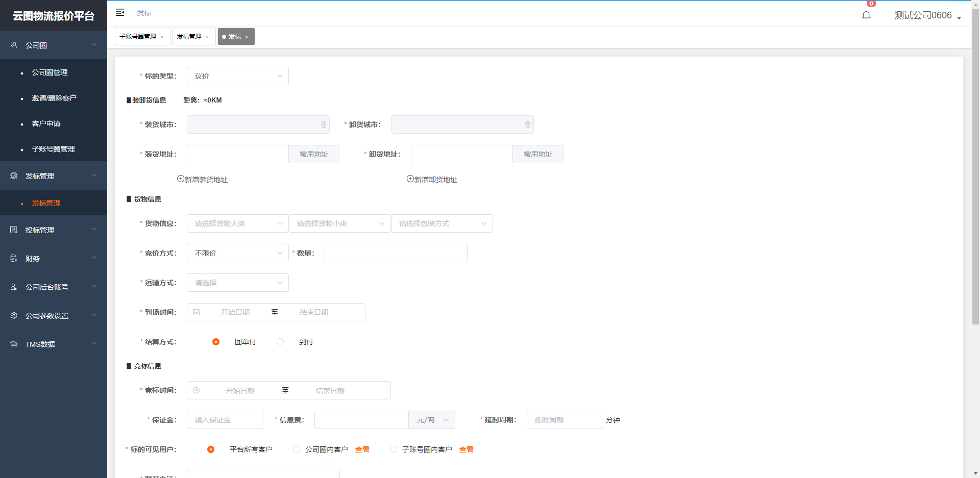Click 开始日期 in 到场时间 range
This screenshot has height=478, width=980.
point(235,312)
